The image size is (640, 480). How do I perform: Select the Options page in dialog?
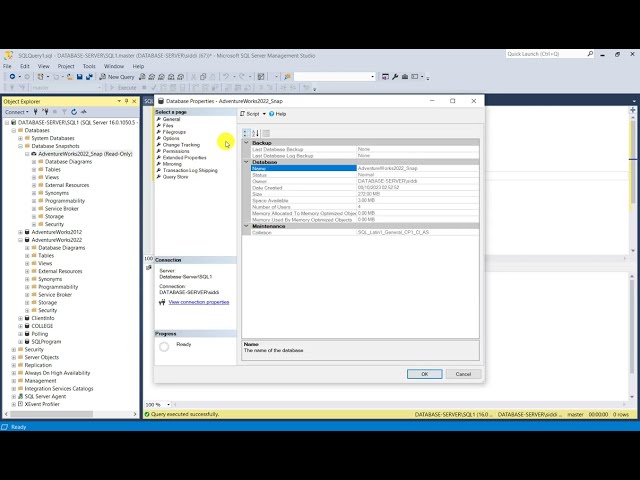click(x=171, y=138)
